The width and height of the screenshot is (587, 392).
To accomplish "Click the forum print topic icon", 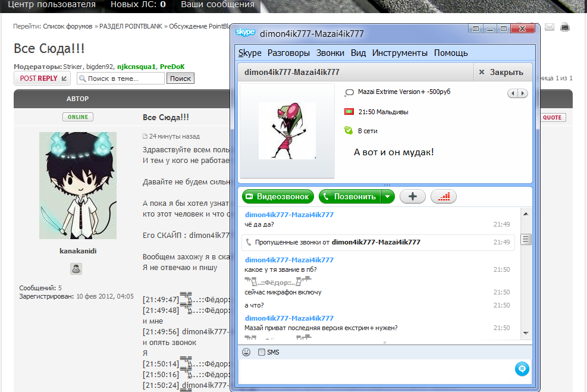I will pyautogui.click(x=565, y=27).
